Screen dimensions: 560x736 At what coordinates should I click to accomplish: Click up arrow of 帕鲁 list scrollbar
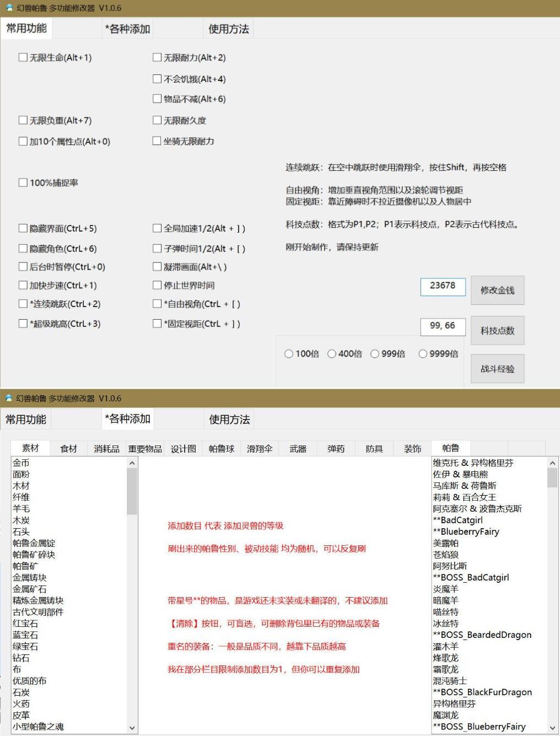tap(552, 463)
